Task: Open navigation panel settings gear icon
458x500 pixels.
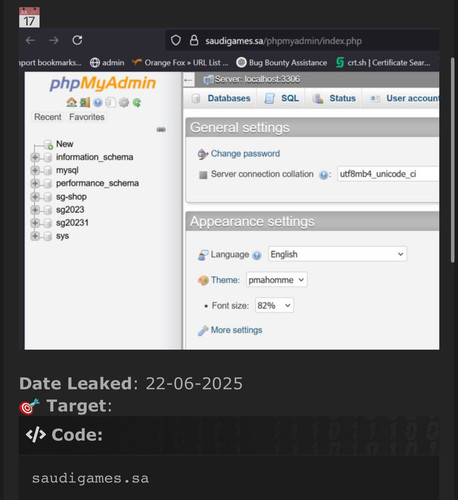Action: coord(124,102)
